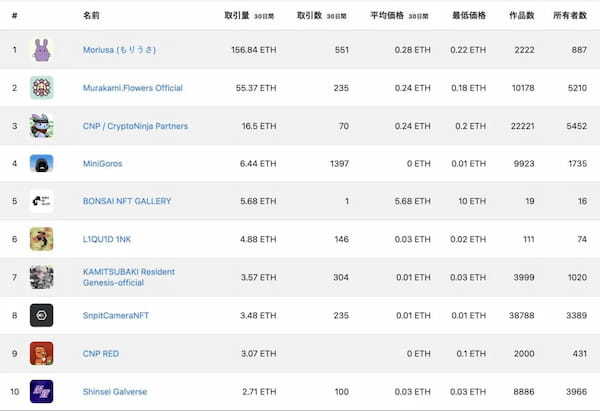
Task: Sort by 取引量 column header
Action: pos(249,16)
